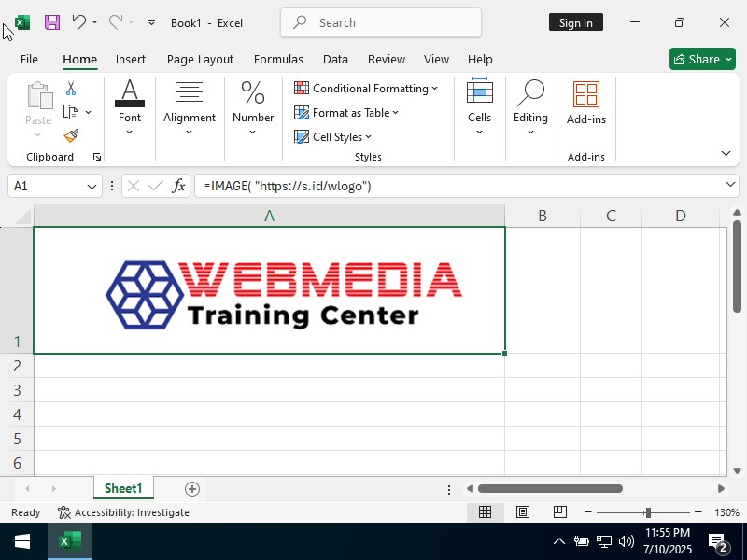
Task: Switch to Page Layout view icon
Action: [523, 511]
